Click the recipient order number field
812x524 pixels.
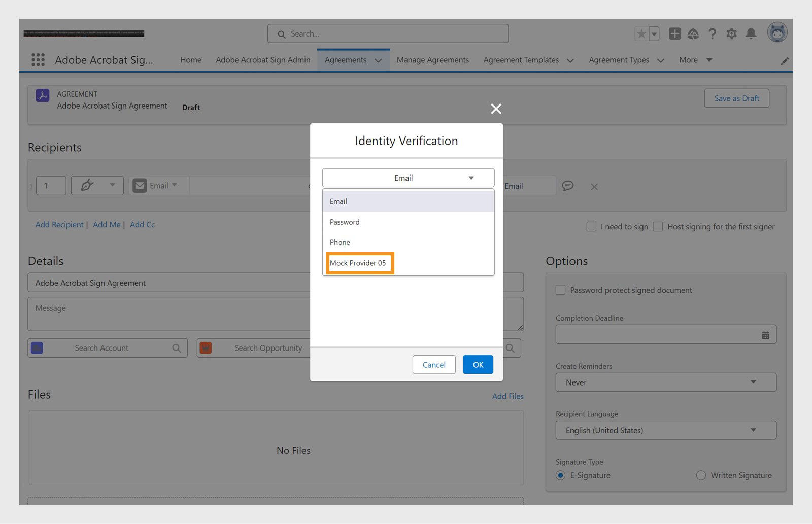point(51,186)
